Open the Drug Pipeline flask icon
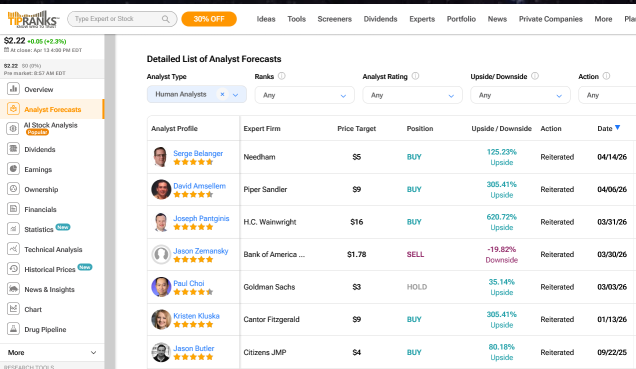 click(x=13, y=329)
